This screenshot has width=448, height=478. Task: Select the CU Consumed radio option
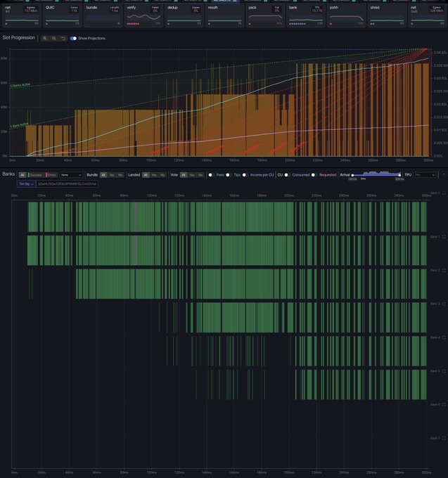286,175
